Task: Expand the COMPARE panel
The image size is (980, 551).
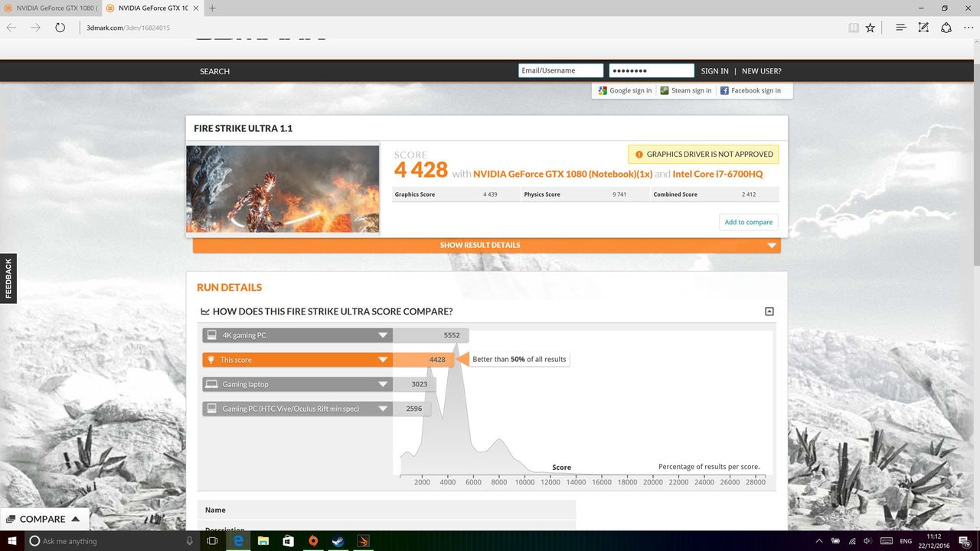Action: 44,519
